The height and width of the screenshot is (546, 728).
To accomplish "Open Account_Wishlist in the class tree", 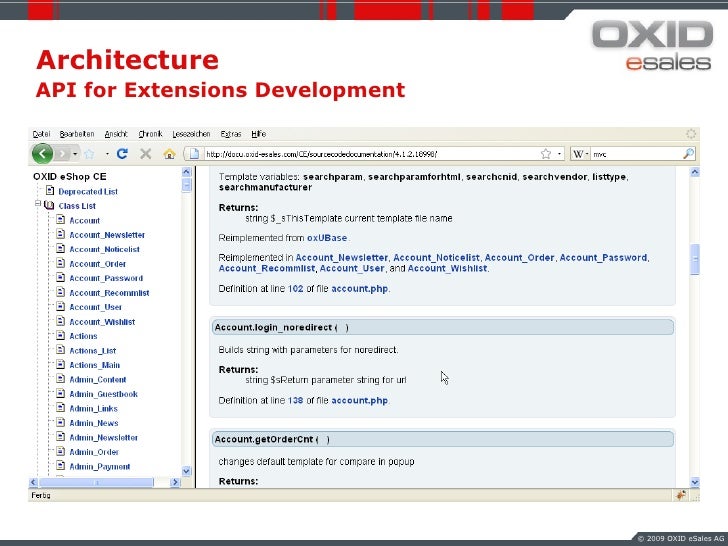I will click(x=102, y=322).
